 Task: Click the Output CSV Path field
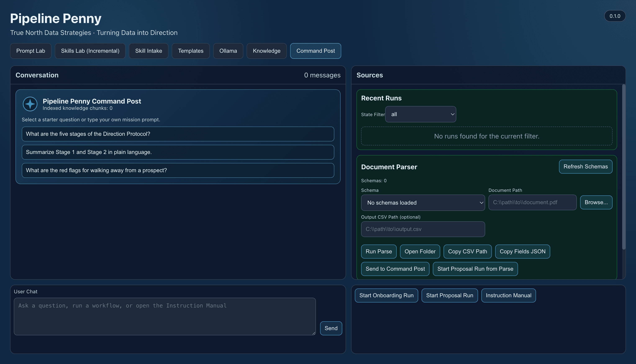point(423,229)
